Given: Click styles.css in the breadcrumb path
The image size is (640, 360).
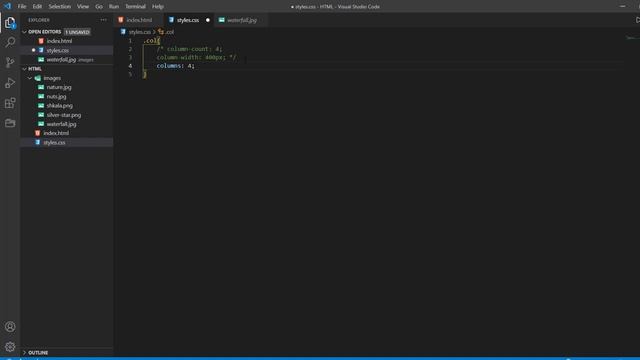Looking at the screenshot, I should point(140,32).
